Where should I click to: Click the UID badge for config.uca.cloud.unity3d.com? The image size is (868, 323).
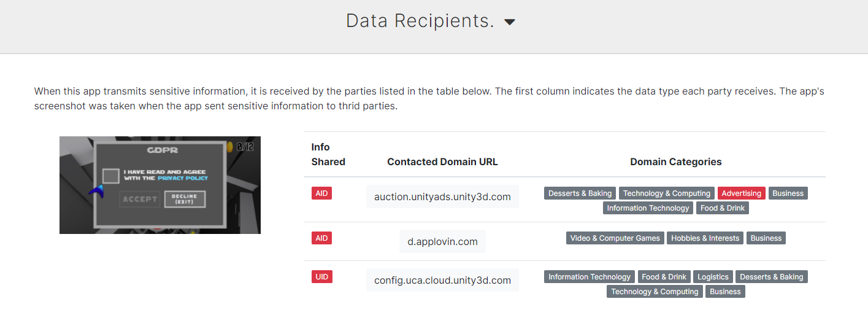[321, 277]
